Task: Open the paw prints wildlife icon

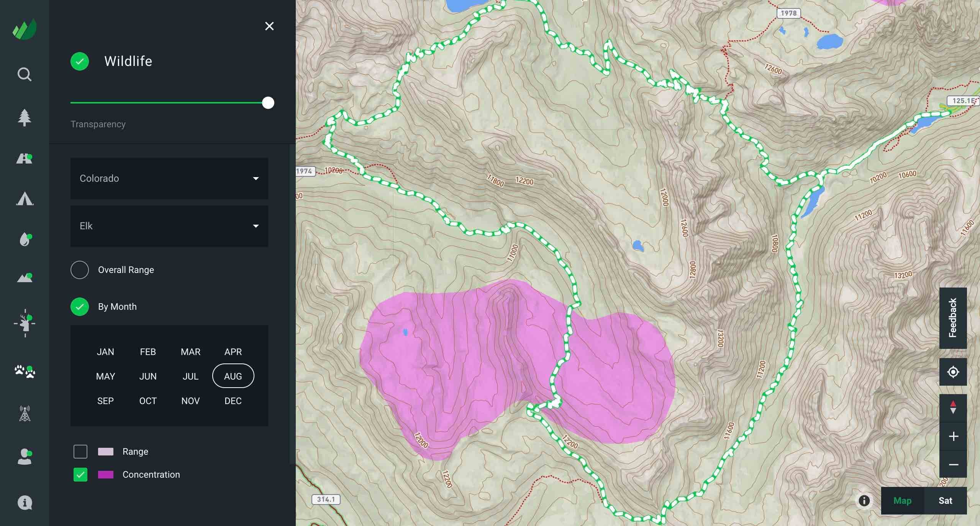Action: point(25,371)
